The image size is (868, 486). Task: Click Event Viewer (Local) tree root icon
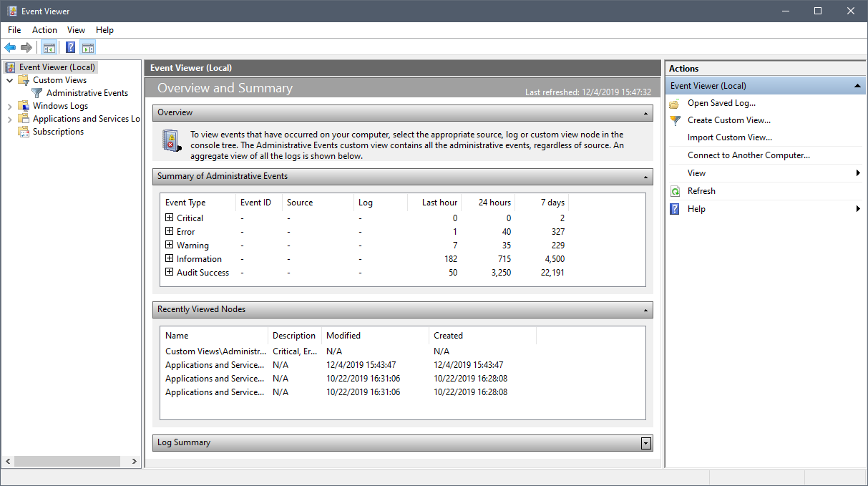coord(10,67)
